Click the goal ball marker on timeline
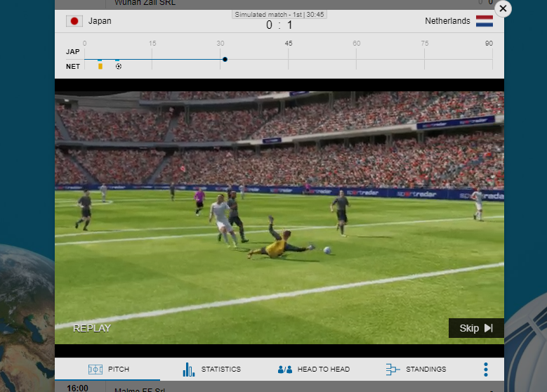The height and width of the screenshot is (392, 547). pyautogui.click(x=119, y=66)
